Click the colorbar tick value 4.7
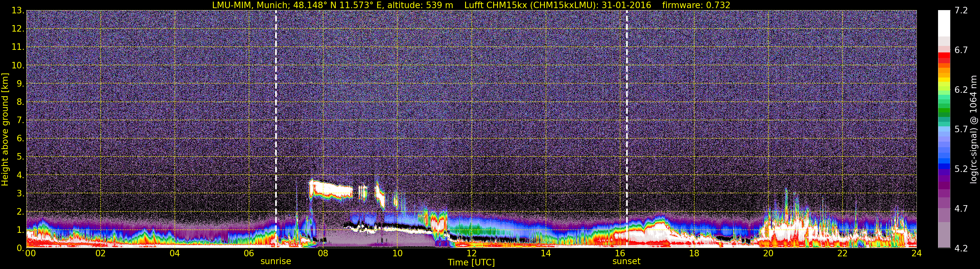The height and width of the screenshot is (269, 980). pyautogui.click(x=961, y=209)
